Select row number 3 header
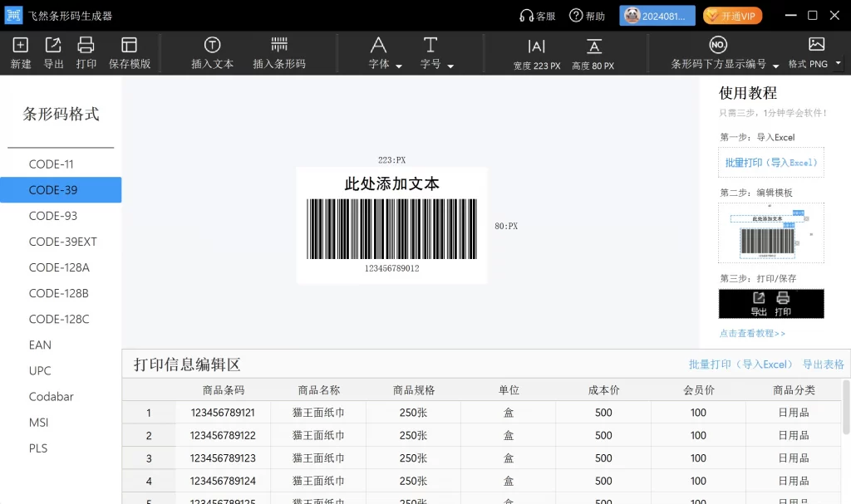The height and width of the screenshot is (504, 851). point(149,458)
